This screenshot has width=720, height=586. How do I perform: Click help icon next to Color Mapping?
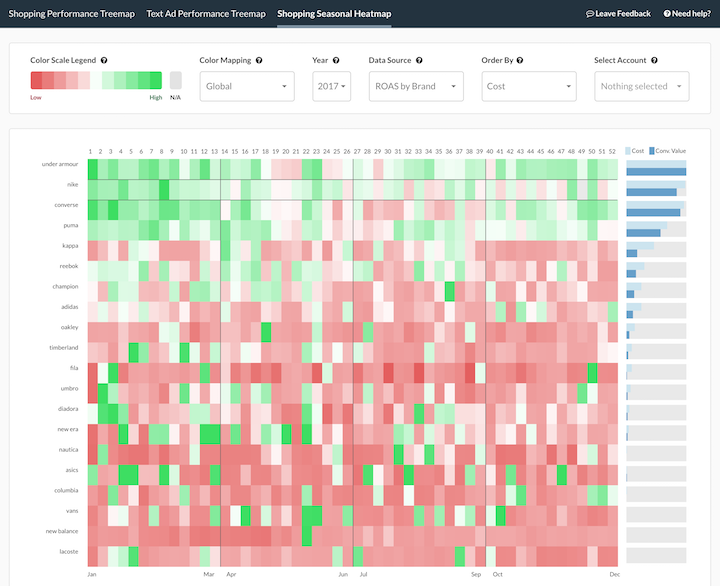259,60
